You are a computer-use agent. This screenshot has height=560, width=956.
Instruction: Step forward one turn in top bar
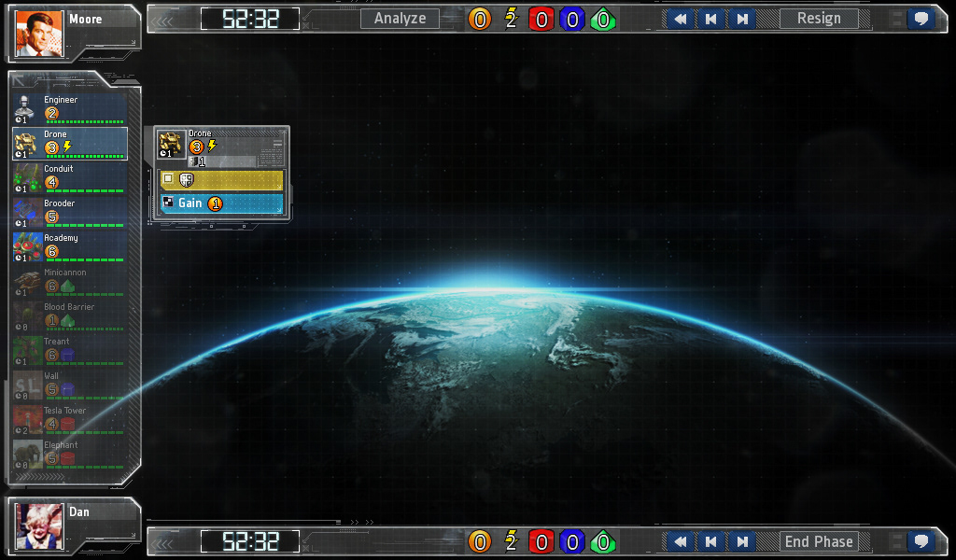coord(742,19)
